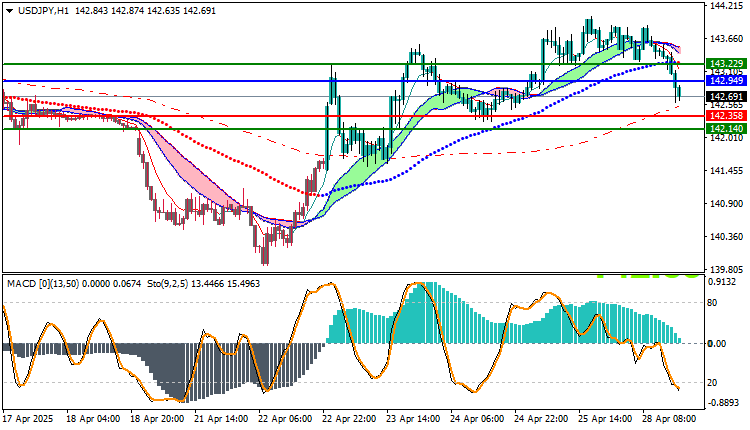Viewport: 750px width, 430px height.
Task: Click the 142.635 low value in title
Action: point(163,11)
